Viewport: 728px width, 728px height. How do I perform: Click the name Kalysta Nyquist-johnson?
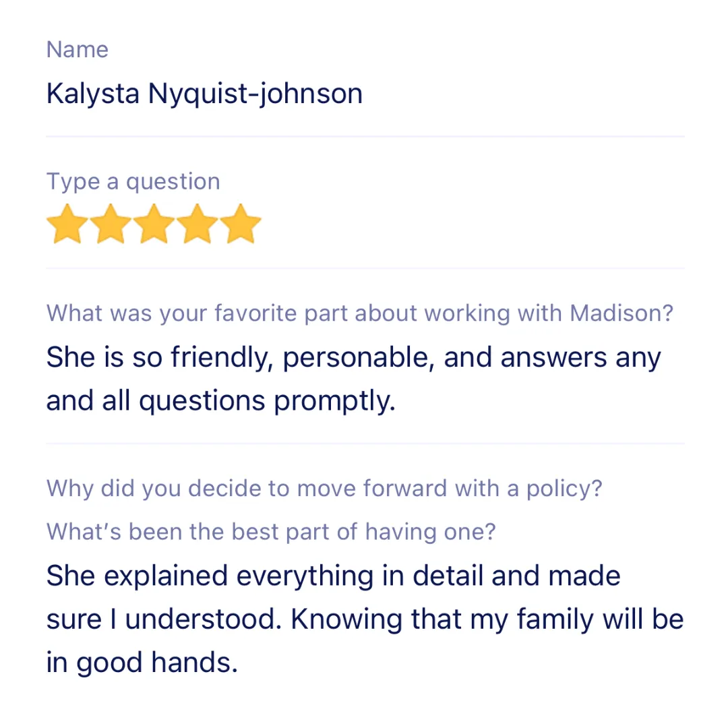pos(204,94)
